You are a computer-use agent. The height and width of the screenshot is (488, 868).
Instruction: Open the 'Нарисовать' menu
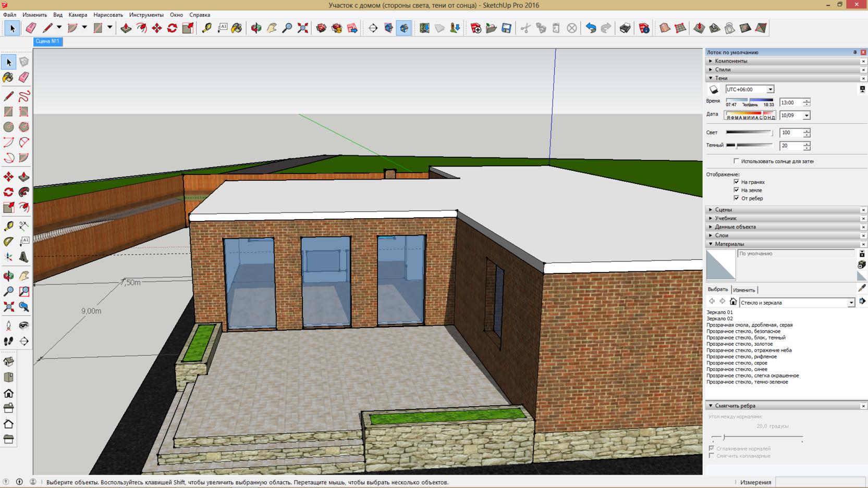pos(108,15)
